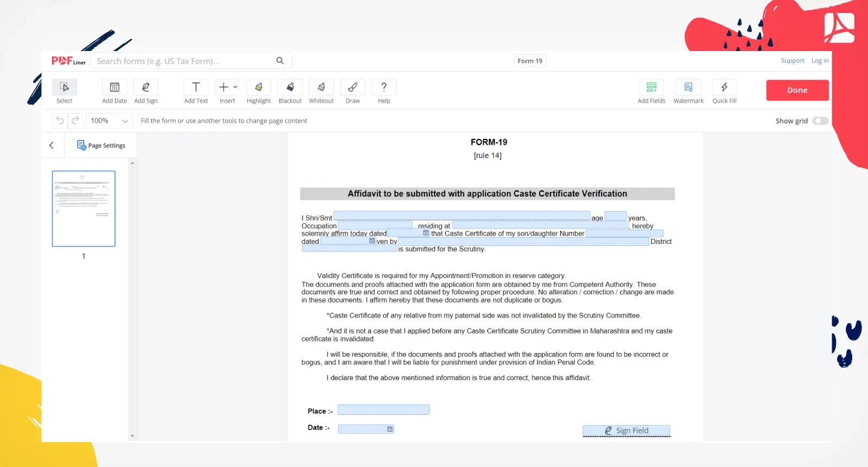Click the field before District

pos(524,242)
